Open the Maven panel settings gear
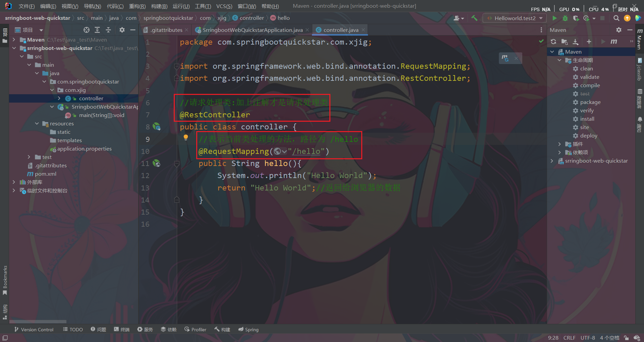 619,30
